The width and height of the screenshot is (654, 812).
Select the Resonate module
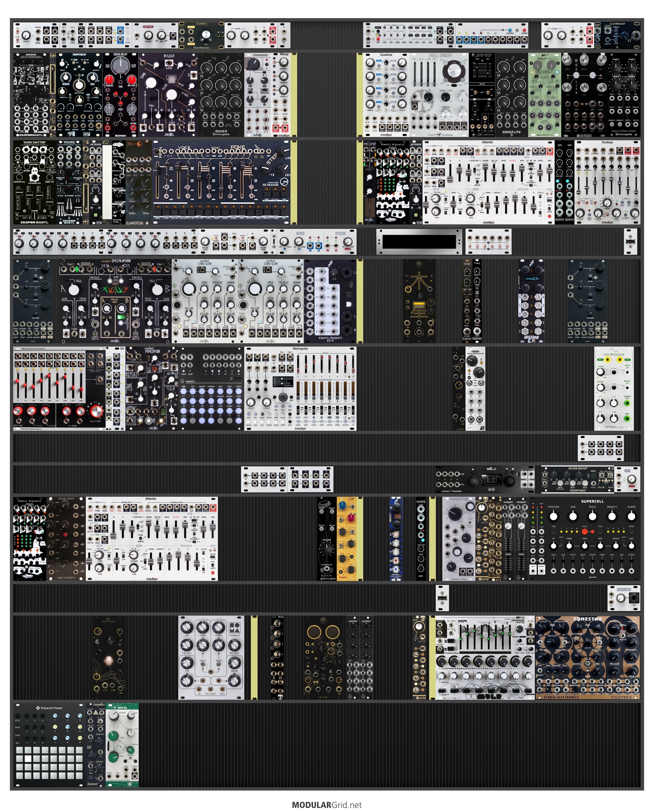point(138,183)
